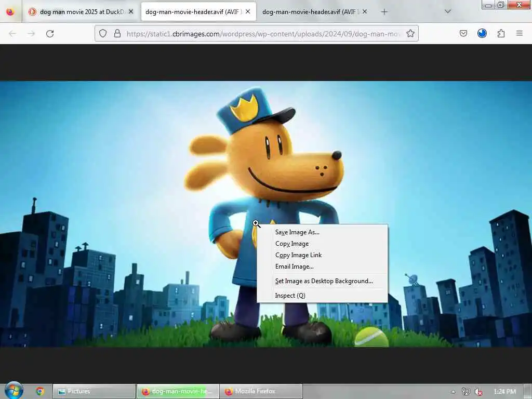Open the Firefox application menu
The image size is (532, 399).
[520, 33]
